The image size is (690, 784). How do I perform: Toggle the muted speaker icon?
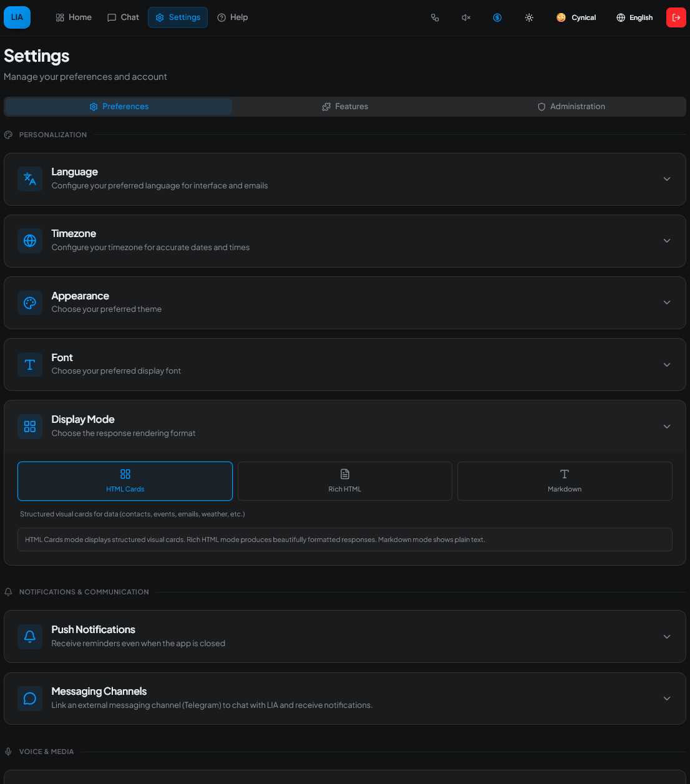(466, 17)
